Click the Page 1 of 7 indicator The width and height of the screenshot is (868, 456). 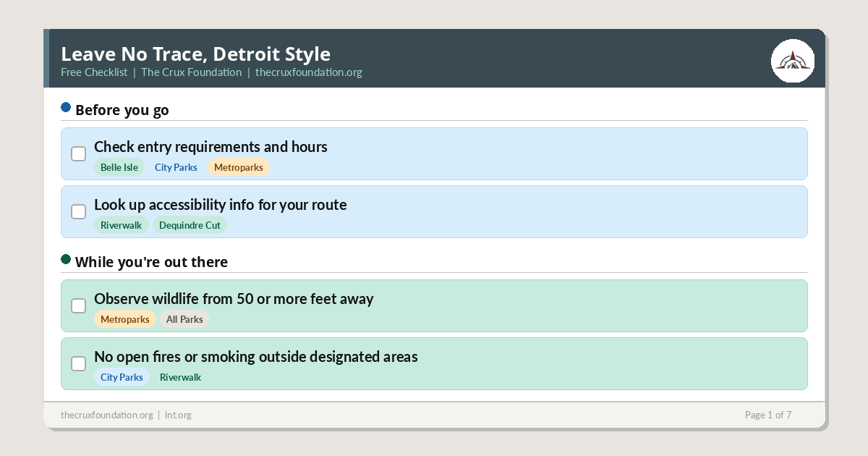(768, 415)
